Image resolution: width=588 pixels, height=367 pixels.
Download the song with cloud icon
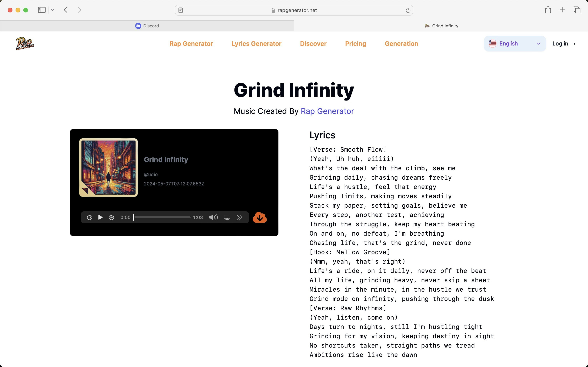[260, 218]
